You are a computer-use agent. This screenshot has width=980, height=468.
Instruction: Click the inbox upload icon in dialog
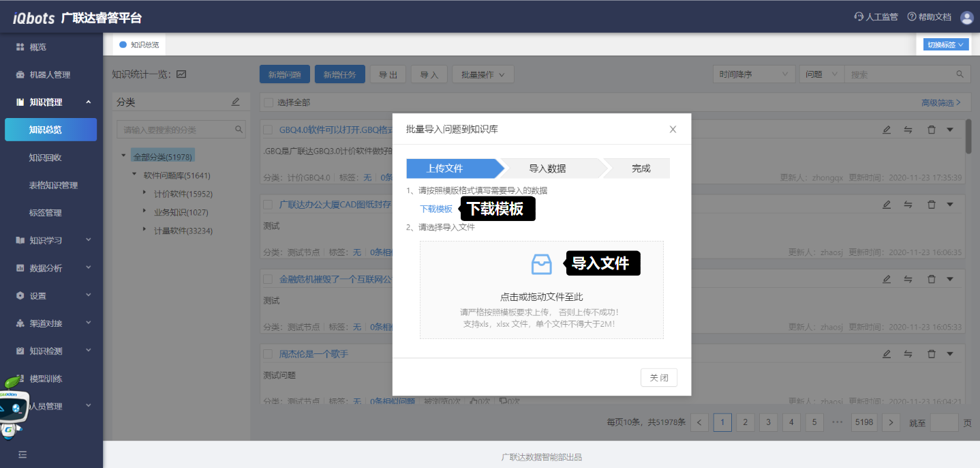point(541,264)
